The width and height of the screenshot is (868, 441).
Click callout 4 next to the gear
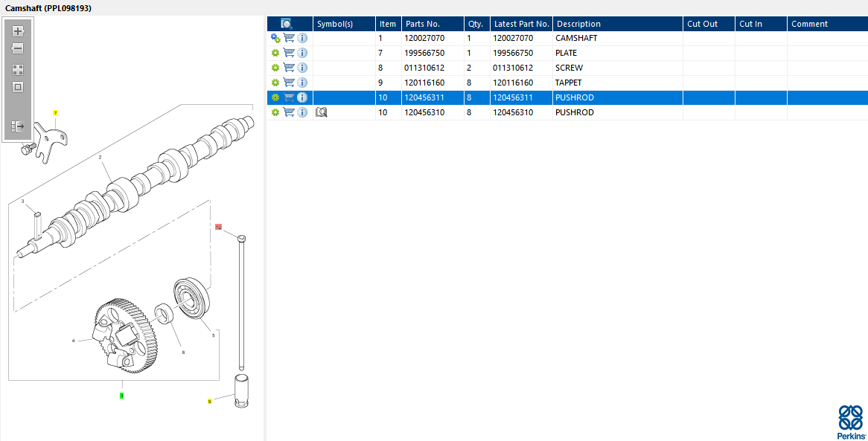(73, 341)
